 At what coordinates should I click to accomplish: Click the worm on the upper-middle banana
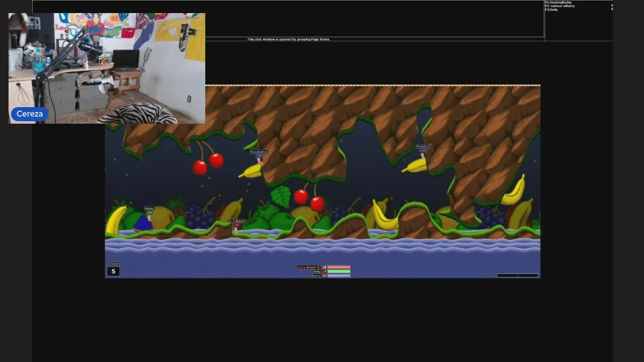[260, 162]
